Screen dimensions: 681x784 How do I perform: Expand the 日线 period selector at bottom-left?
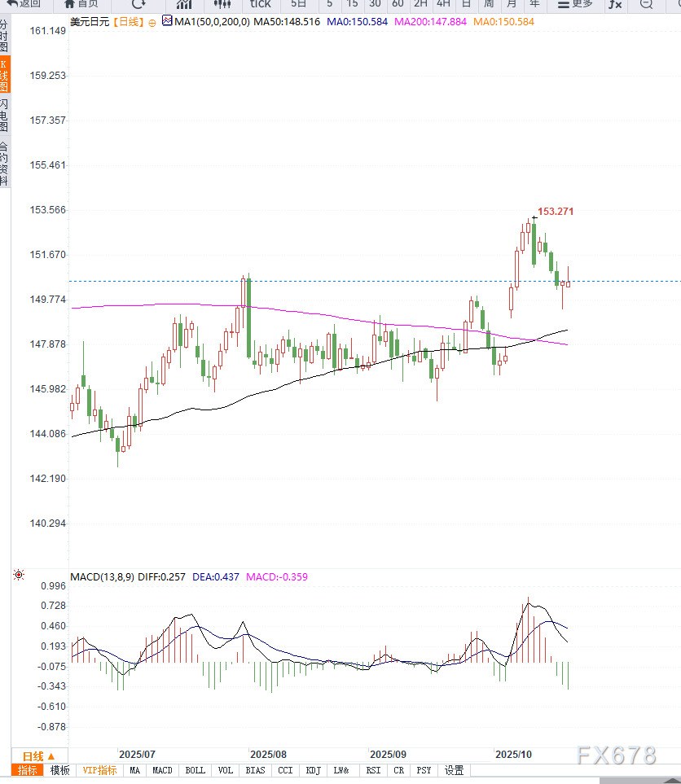38,756
